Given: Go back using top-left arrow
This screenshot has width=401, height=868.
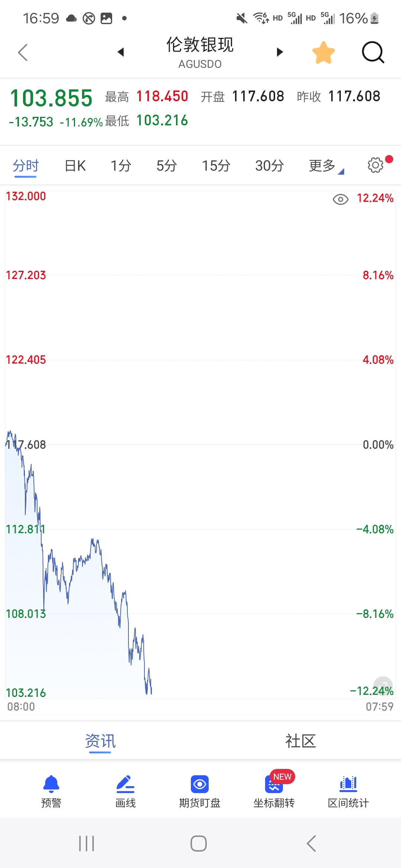Looking at the screenshot, I should (x=23, y=52).
